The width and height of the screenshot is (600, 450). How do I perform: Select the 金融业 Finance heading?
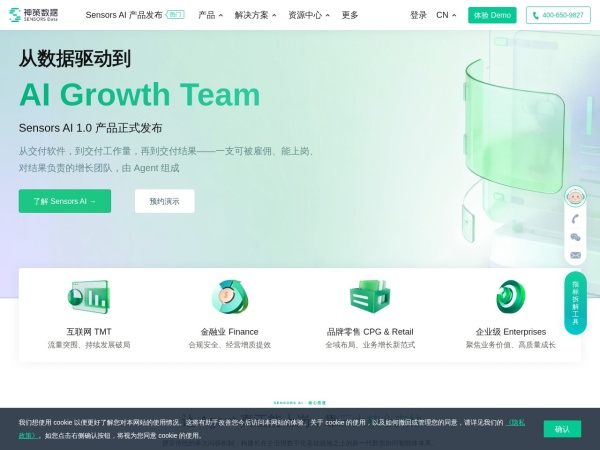[x=230, y=332]
